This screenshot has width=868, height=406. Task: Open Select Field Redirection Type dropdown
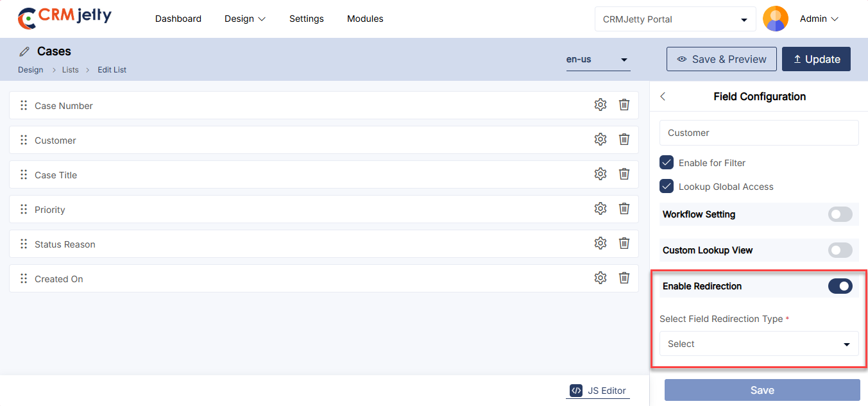point(758,344)
